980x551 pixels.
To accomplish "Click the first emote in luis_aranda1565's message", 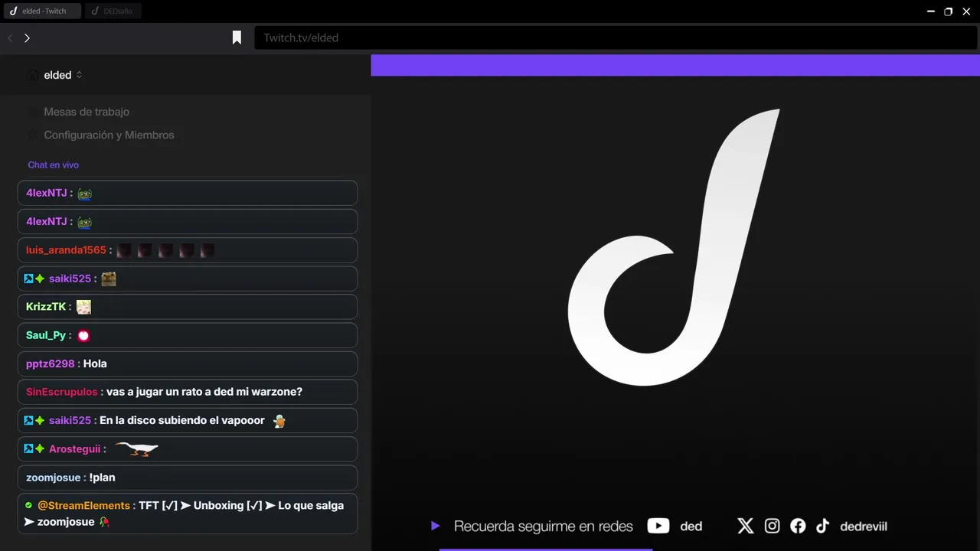I will click(124, 250).
